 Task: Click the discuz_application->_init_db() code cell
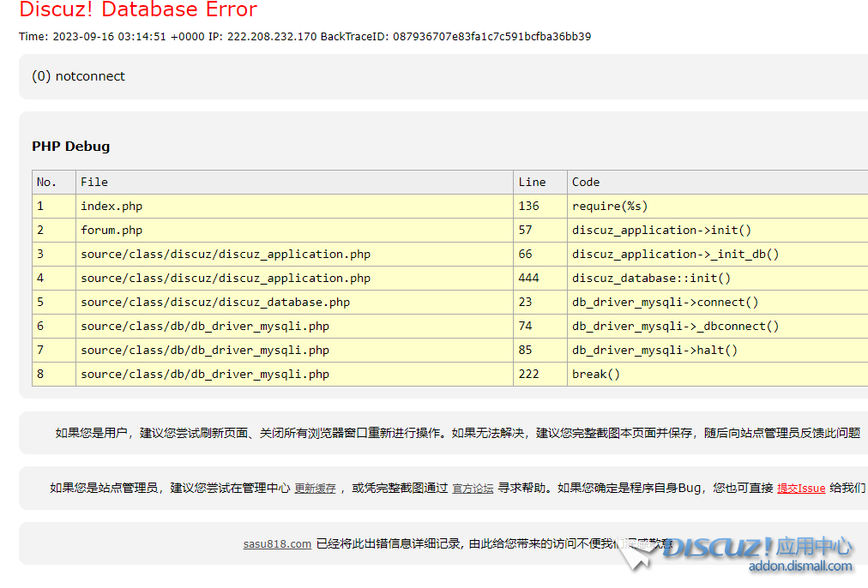[718, 254]
